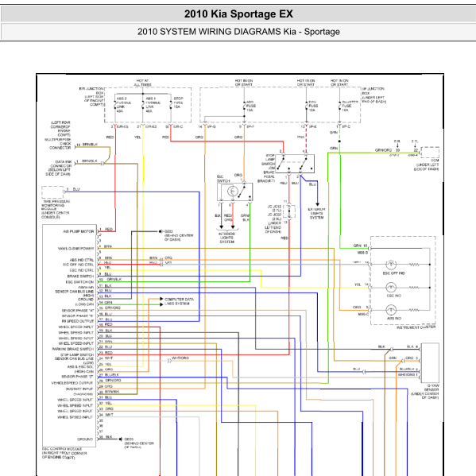
Task: Click the 'RF SPEED OUTPUT' pin label
Action: point(78,321)
